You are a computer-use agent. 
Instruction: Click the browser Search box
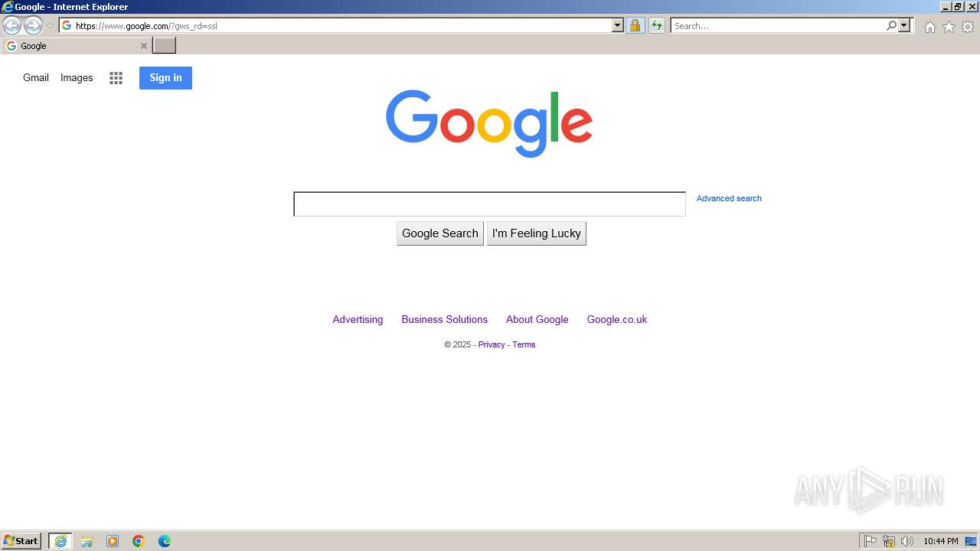779,26
